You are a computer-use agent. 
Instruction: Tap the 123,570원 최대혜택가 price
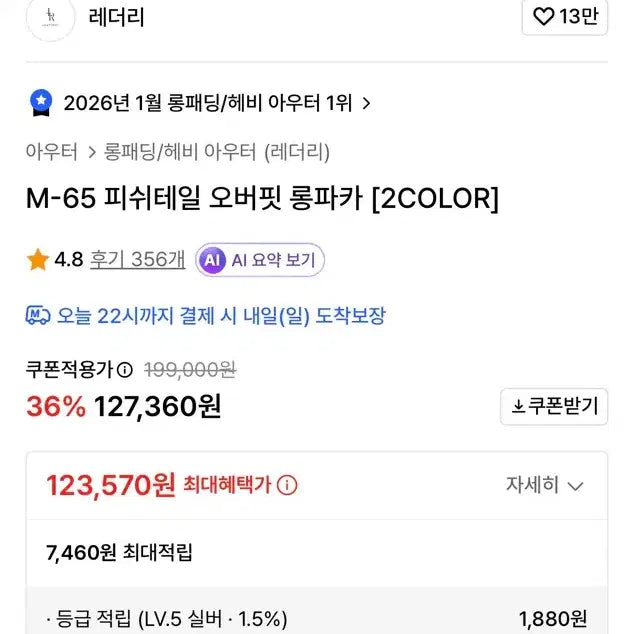point(111,486)
